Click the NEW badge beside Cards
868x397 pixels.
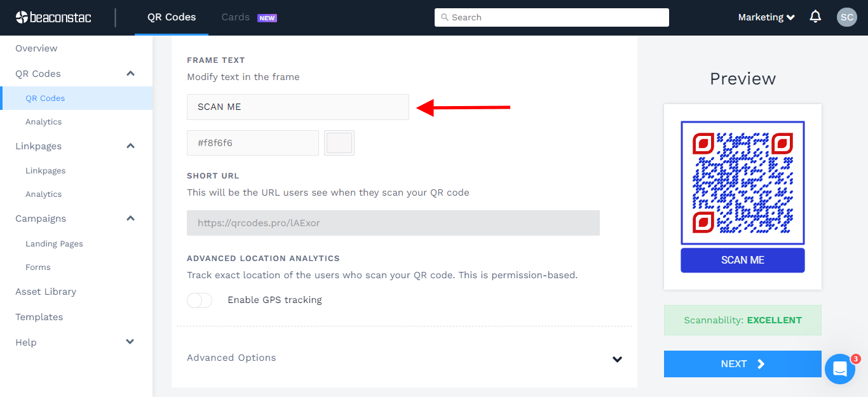[x=267, y=18]
